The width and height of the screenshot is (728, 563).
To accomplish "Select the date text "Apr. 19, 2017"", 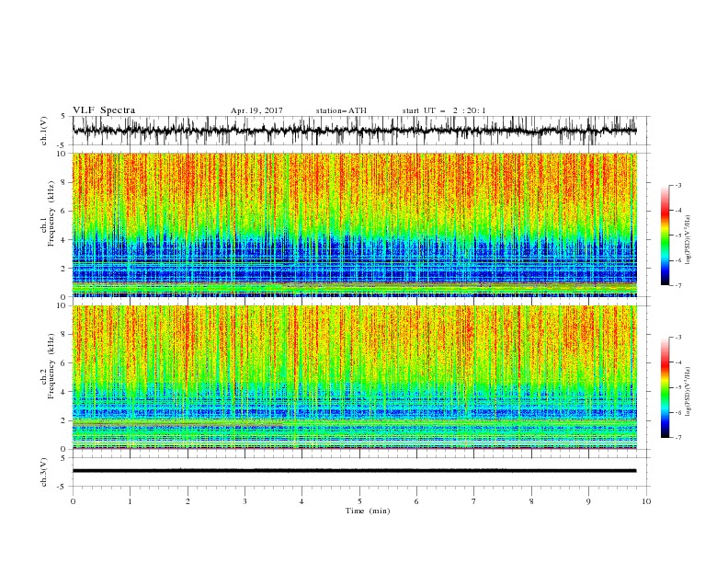I will (256, 110).
